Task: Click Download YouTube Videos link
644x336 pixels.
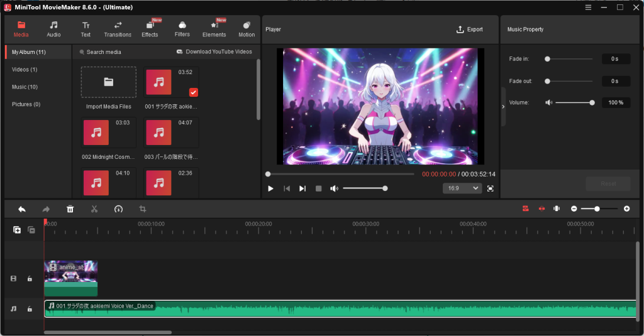Action: (214, 52)
